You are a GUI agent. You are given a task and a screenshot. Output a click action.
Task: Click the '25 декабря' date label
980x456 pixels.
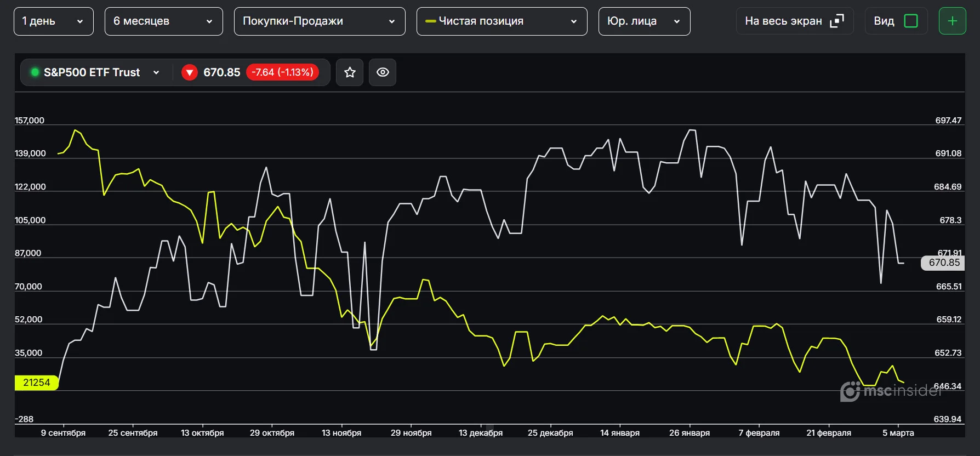coord(550,433)
